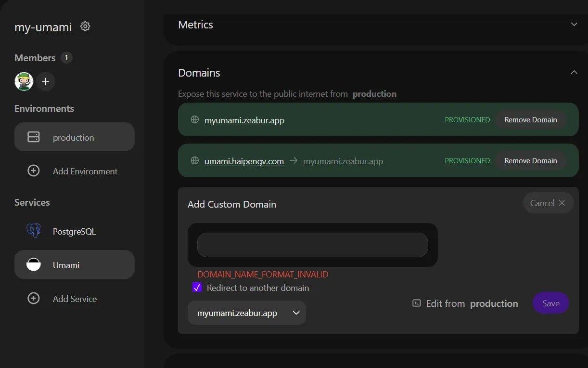Click the redirect target myumami.zeabur.app text
The height and width of the screenshot is (368, 588).
343,161
